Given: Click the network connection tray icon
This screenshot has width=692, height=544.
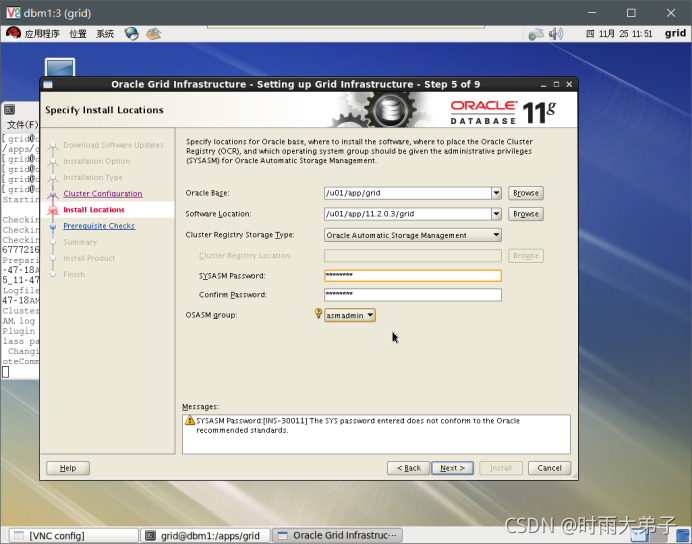Looking at the screenshot, I should [536, 34].
